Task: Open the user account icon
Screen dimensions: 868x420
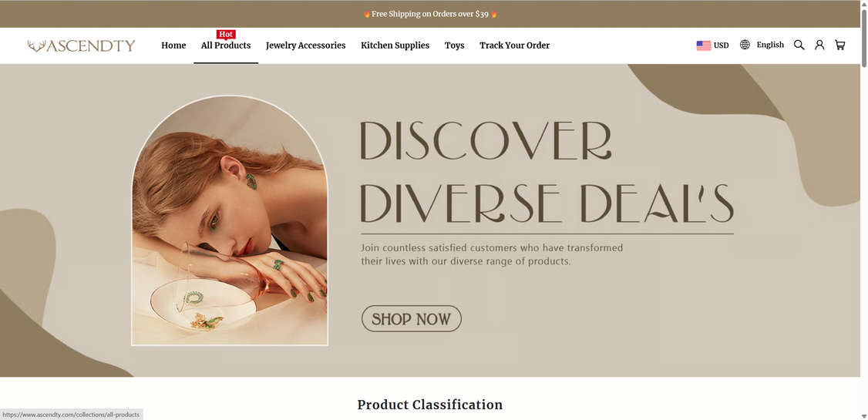Action: click(819, 45)
